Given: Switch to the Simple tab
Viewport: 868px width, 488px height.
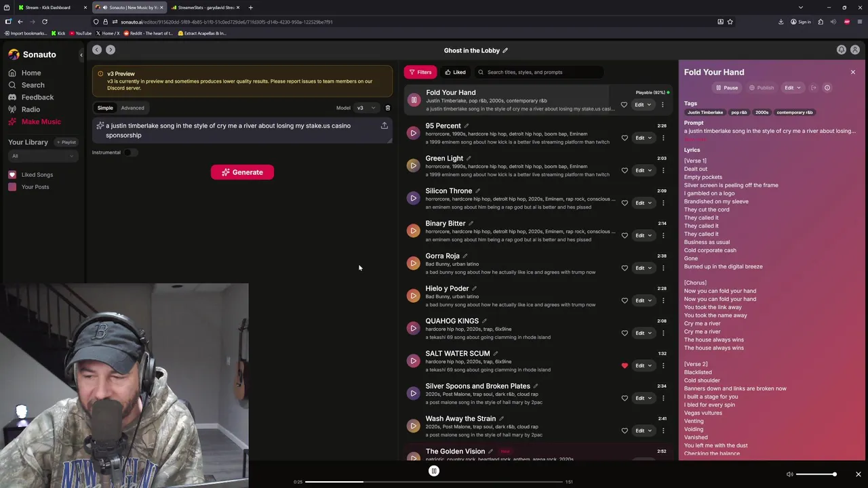Looking at the screenshot, I should point(105,108).
